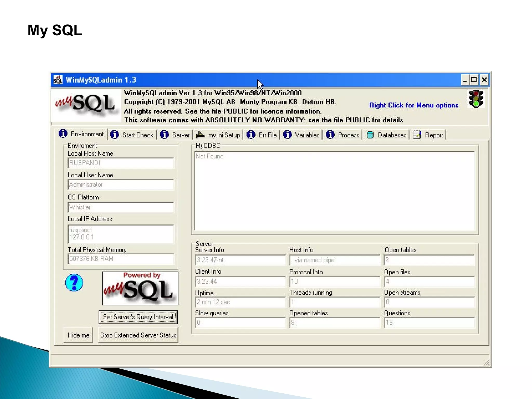532x399 pixels.
Task: Click the Hide me button
Action: 78,335
